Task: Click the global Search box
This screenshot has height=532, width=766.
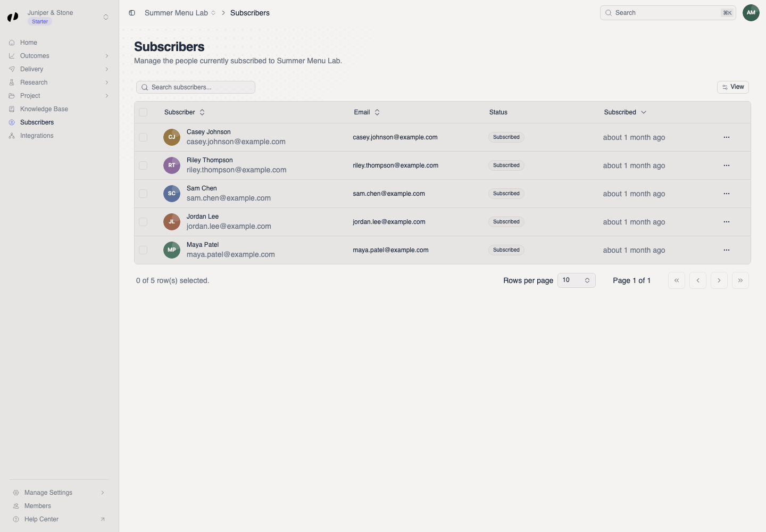Action: 668,13
